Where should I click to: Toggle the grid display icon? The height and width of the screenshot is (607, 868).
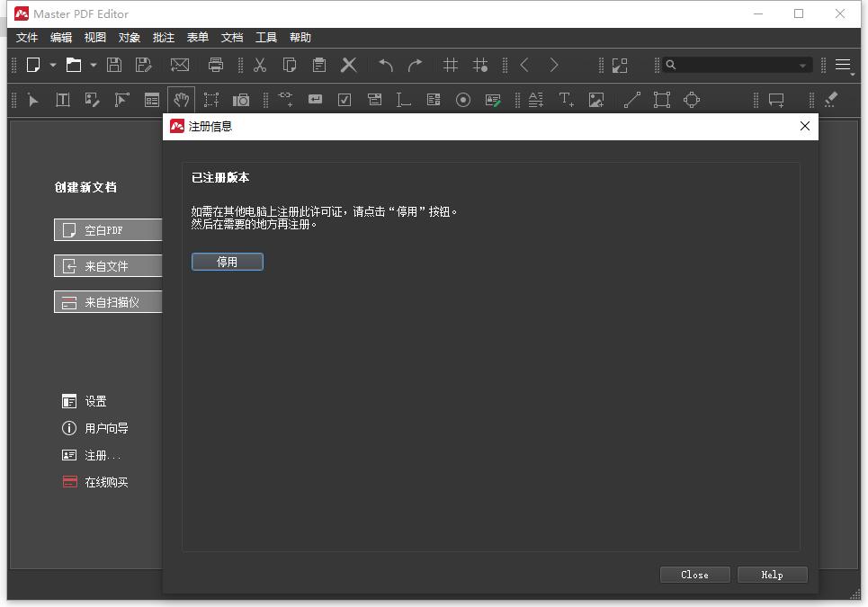point(451,65)
